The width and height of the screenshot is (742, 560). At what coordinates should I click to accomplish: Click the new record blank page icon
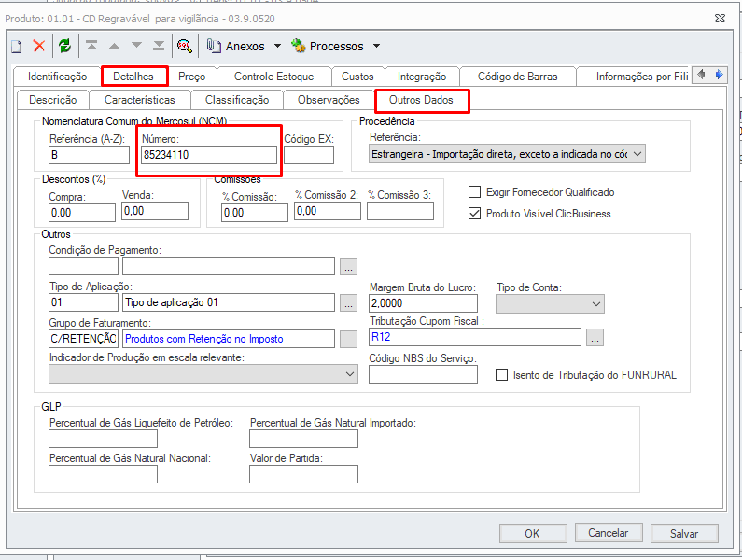coord(17,47)
